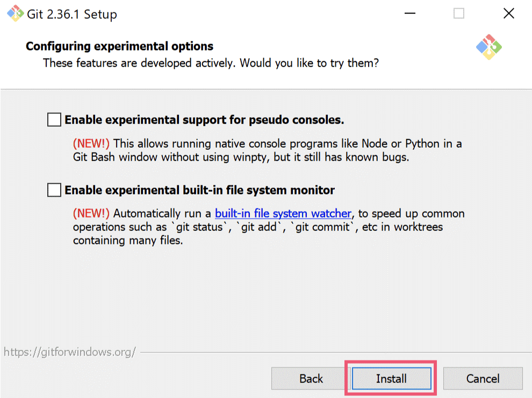
Task: Close the Git Setup window
Action: pos(508,14)
